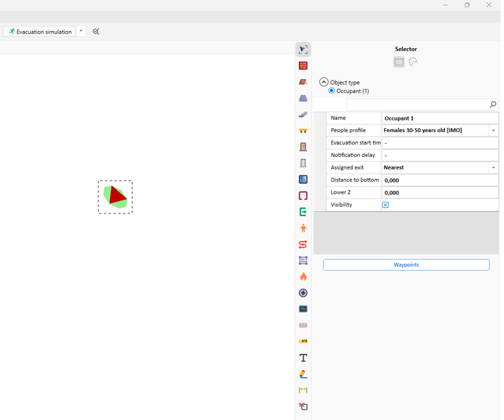
Task: Switch to rectangular selection mode
Action: (x=399, y=62)
